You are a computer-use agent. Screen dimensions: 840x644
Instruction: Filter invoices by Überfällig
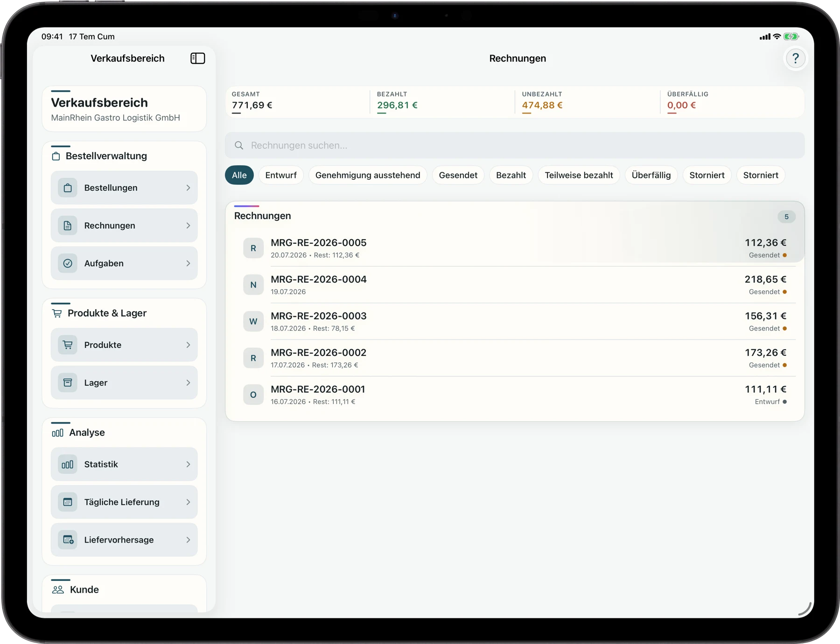pos(651,175)
